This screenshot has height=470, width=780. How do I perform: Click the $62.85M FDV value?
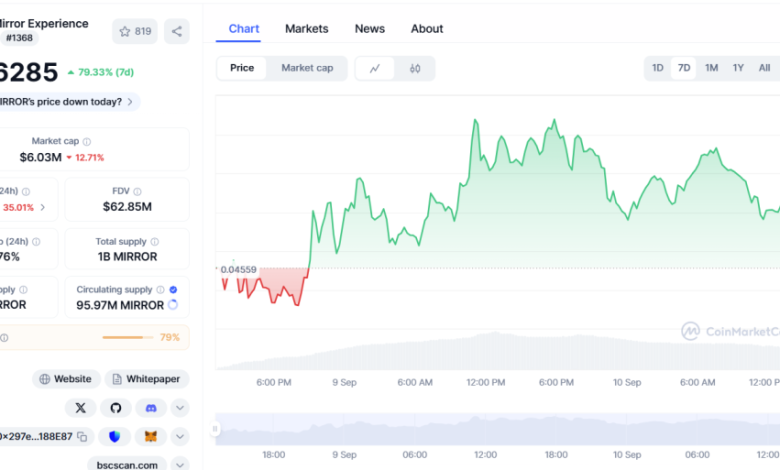[127, 206]
